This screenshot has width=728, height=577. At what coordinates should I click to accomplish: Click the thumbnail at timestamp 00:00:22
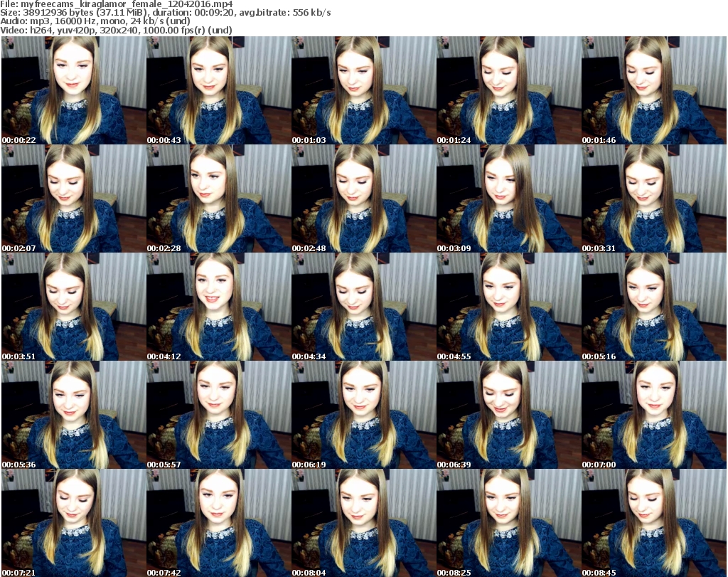[x=73, y=90]
